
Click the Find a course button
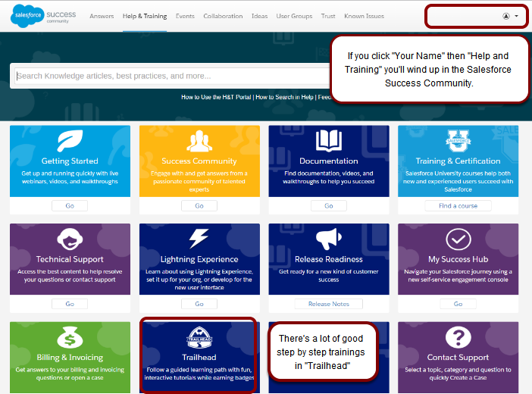(x=458, y=205)
